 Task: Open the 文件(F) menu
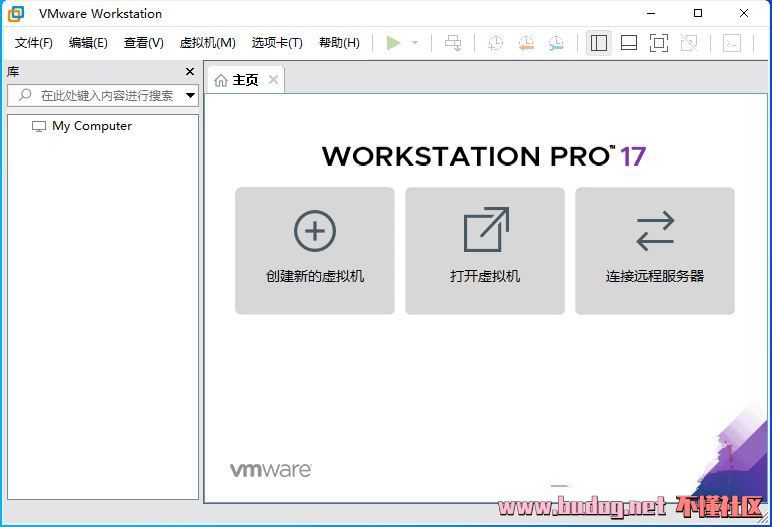click(33, 43)
